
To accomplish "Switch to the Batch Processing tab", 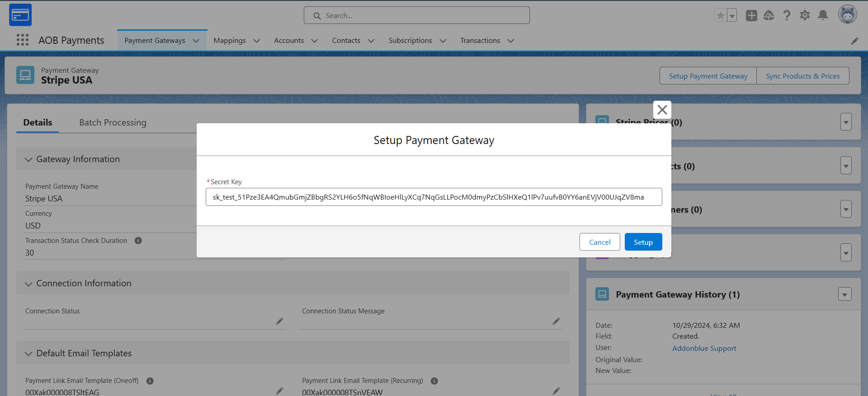I will coord(113,122).
